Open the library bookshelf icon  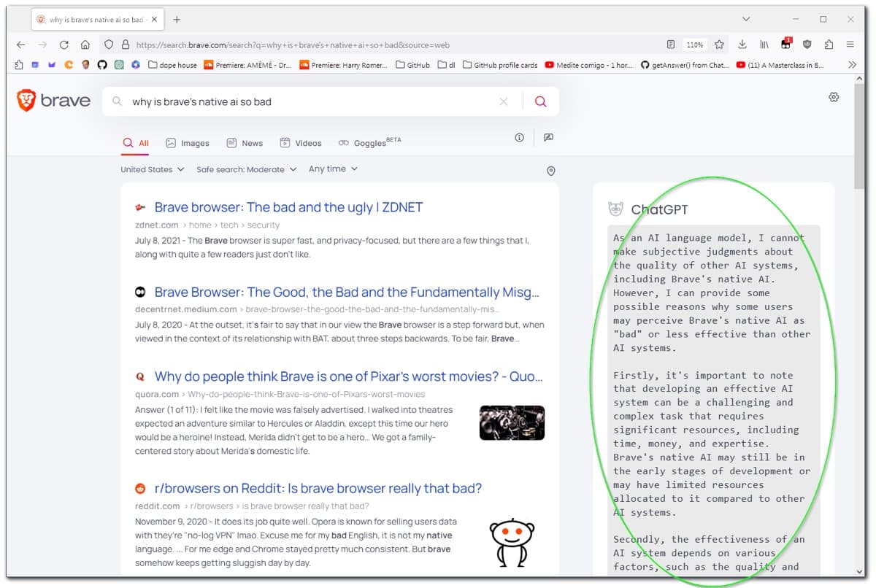point(764,45)
